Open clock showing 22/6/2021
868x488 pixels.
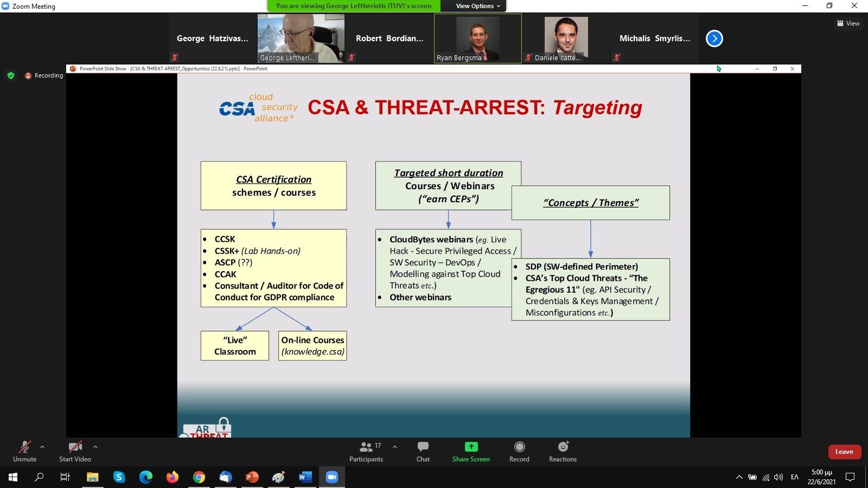(x=821, y=477)
